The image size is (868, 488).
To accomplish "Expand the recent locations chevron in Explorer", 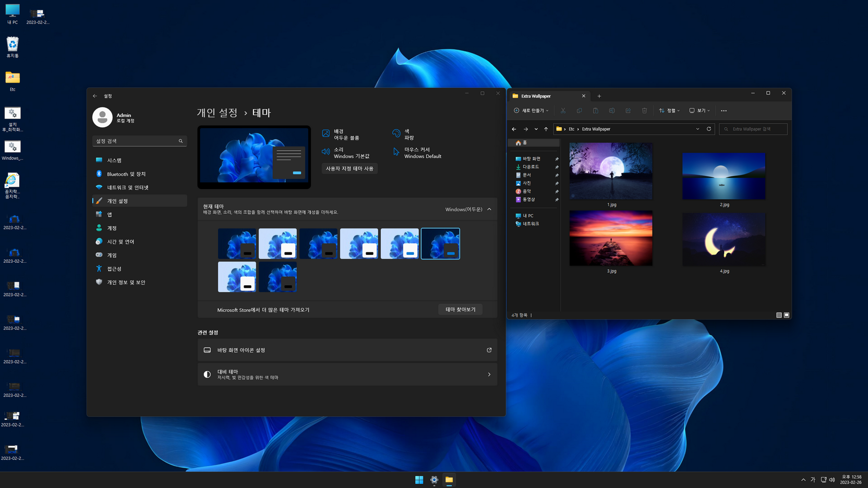I will (536, 129).
